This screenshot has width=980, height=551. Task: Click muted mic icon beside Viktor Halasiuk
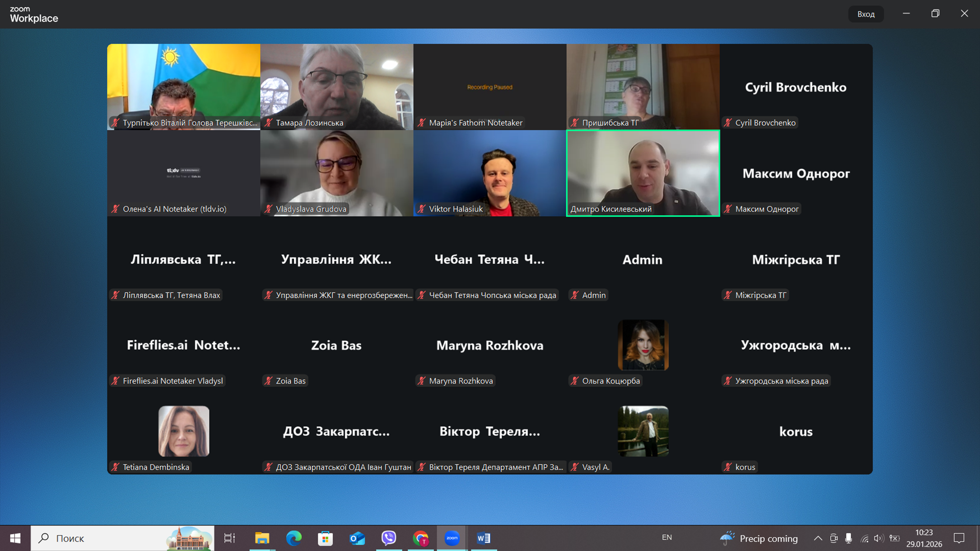422,209
